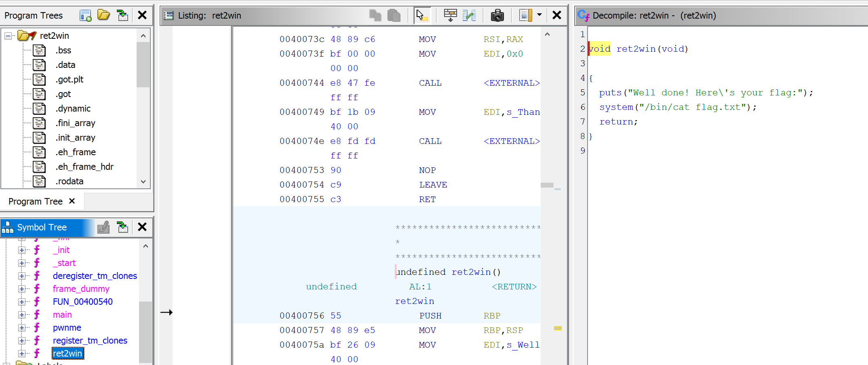
Task: Select the .eh_frame_hdr section
Action: [84, 167]
